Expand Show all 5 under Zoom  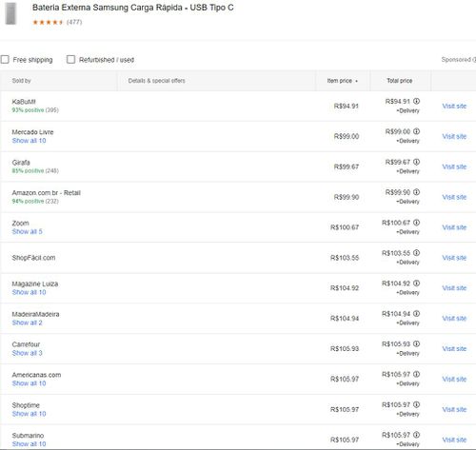tap(27, 231)
